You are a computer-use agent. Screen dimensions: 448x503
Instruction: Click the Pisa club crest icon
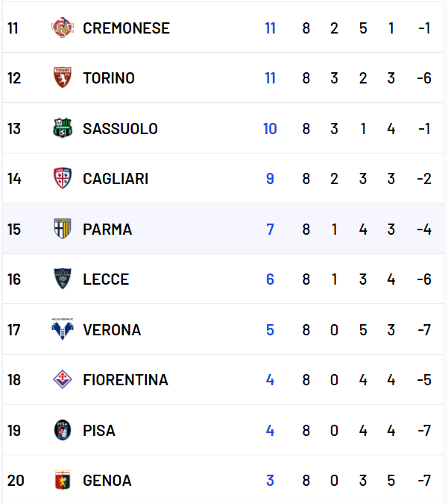pos(63,430)
